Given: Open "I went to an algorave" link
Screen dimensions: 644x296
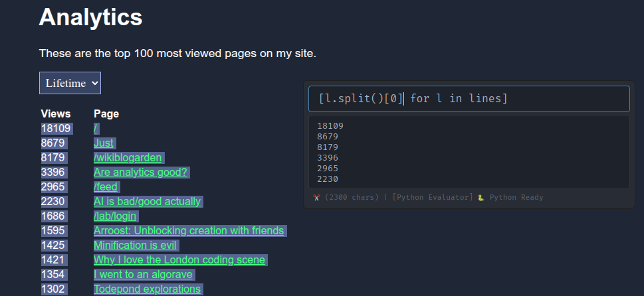Looking at the screenshot, I should [143, 274].
